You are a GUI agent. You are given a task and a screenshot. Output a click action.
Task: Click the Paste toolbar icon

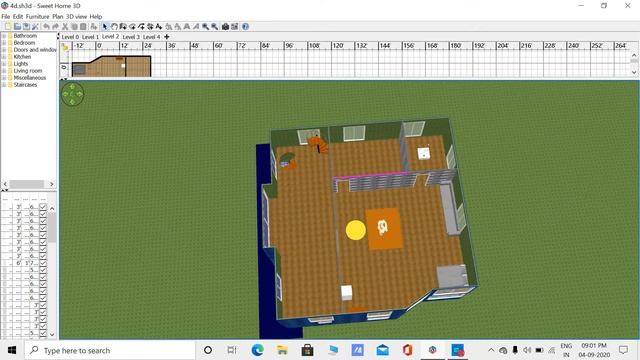pos(83,27)
